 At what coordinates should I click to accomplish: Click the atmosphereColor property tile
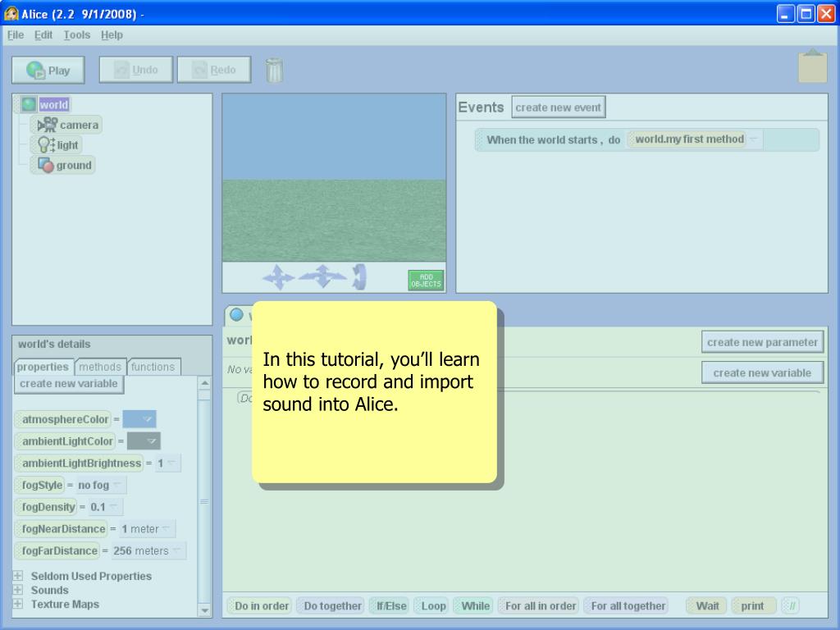[62, 419]
